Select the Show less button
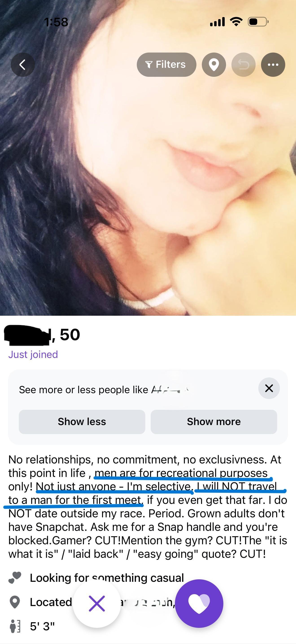 (82, 421)
